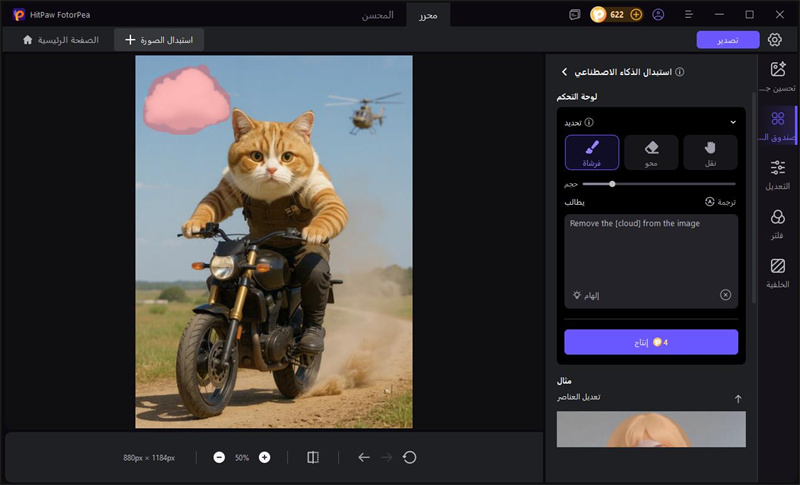Select the brush (فرشاة) tool
This screenshot has height=485, width=800.
pos(592,152)
